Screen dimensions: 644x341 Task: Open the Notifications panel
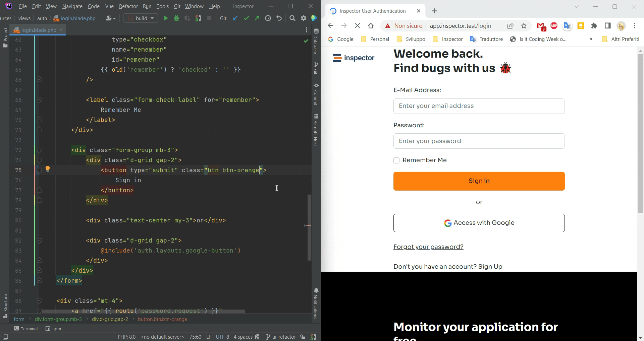(x=316, y=303)
